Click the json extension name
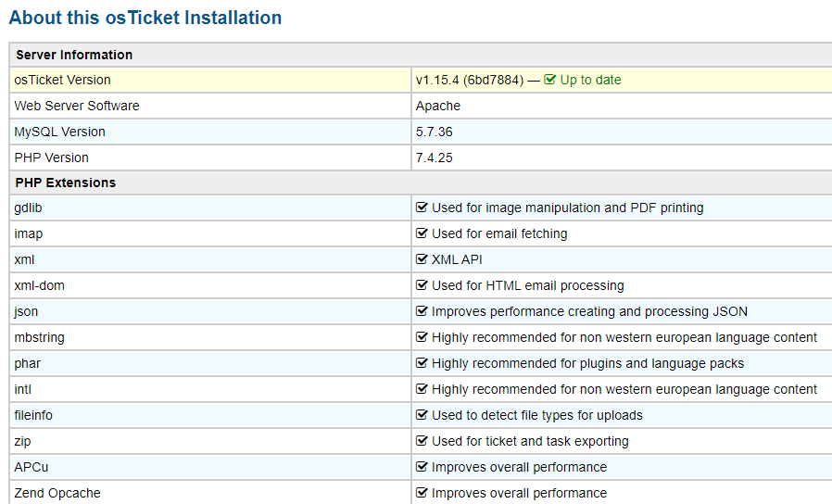The height and width of the screenshot is (504, 832). click(25, 312)
